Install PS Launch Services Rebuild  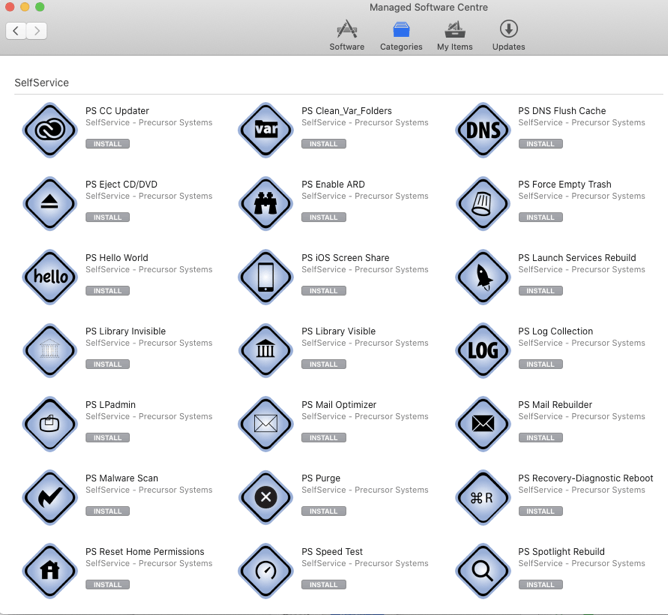point(540,291)
